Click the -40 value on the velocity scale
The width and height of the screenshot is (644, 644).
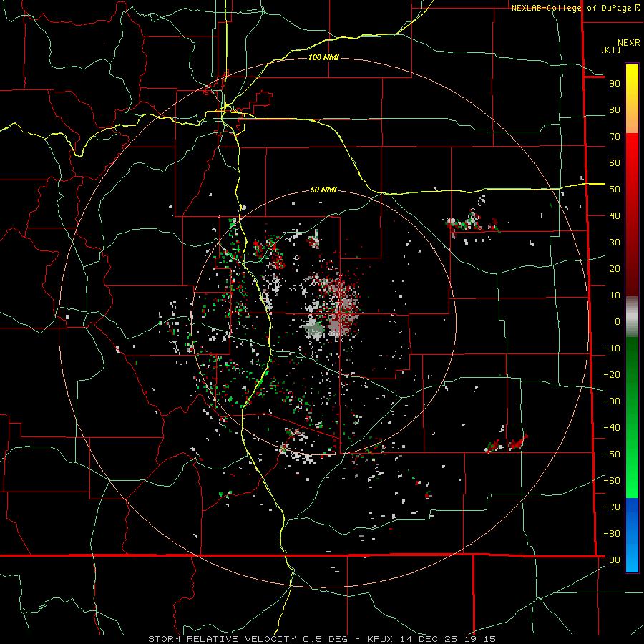(612, 428)
